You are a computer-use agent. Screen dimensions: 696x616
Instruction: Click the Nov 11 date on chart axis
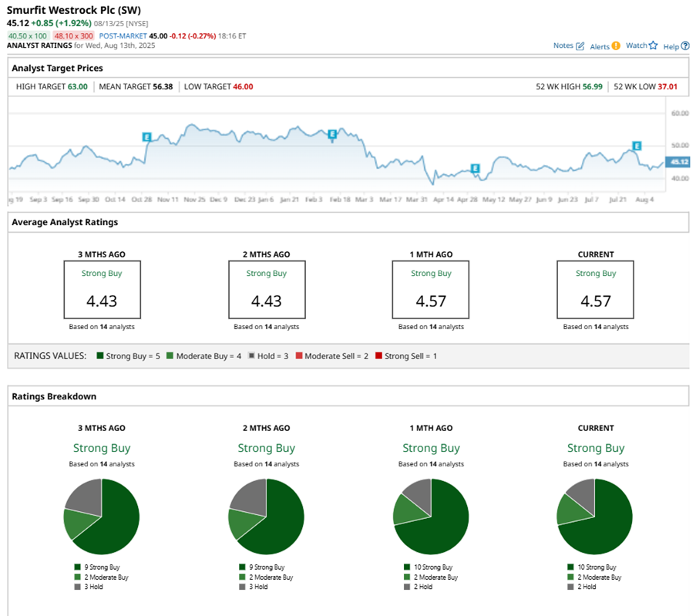(168, 200)
